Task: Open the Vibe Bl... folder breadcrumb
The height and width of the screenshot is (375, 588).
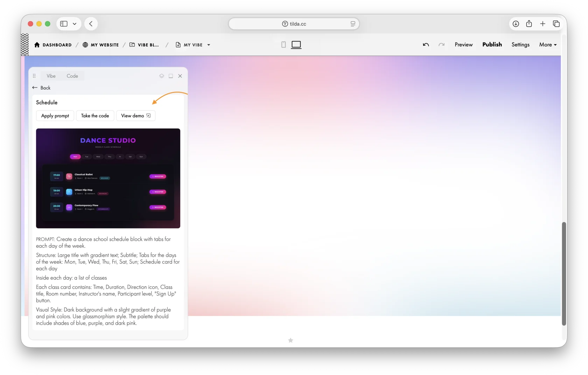Action: tap(144, 45)
